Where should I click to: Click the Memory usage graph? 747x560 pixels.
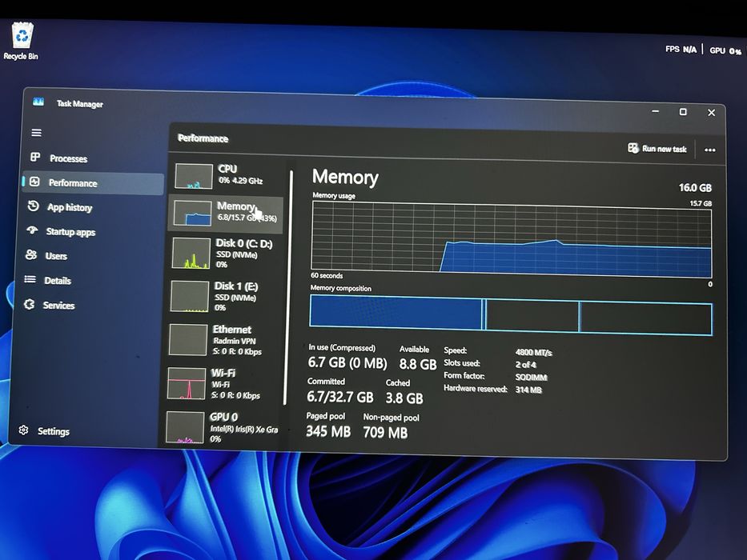[x=512, y=239]
